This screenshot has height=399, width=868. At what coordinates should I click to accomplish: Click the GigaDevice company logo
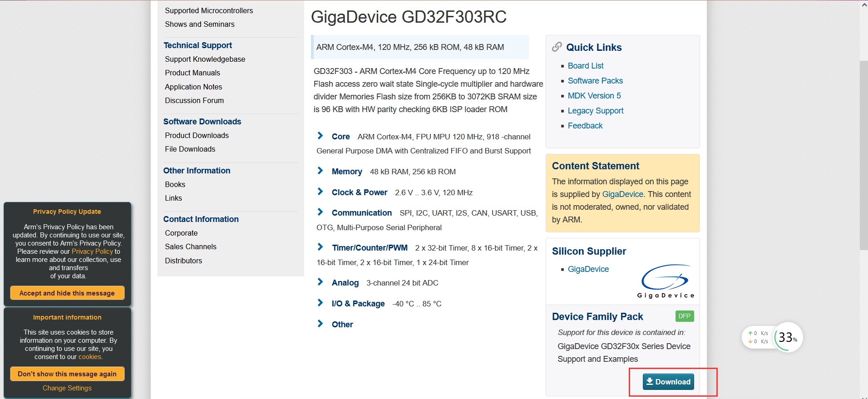tap(666, 281)
